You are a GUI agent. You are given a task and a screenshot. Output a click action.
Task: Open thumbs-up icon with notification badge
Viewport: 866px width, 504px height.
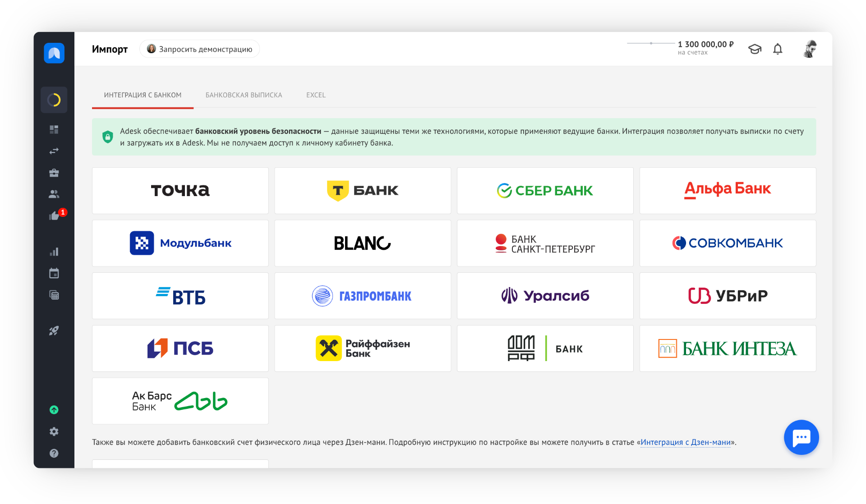tap(54, 216)
